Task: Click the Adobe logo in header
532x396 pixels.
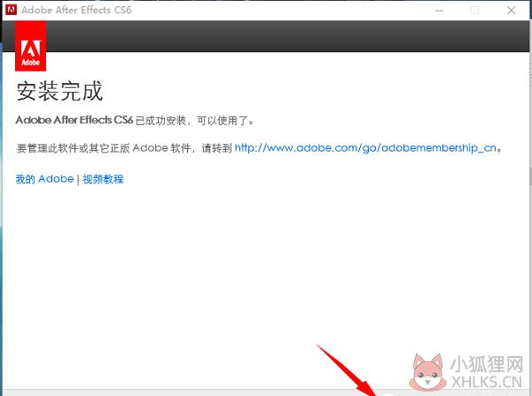Action: tap(30, 46)
